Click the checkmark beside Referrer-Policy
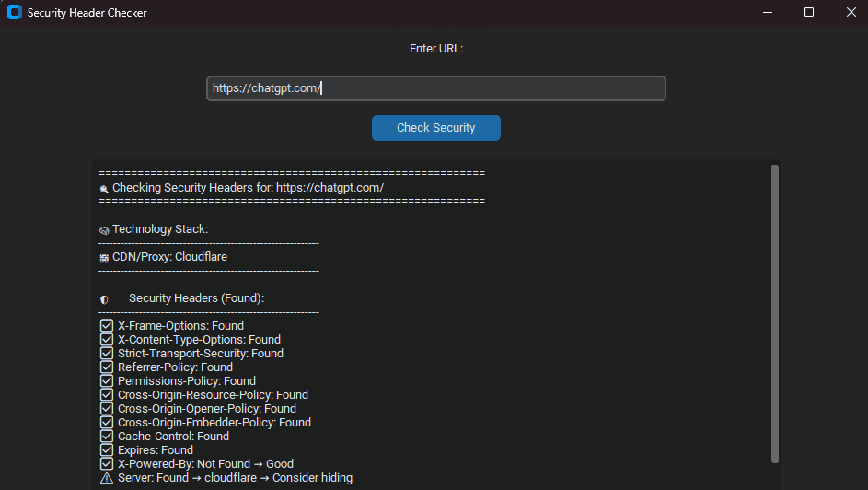The height and width of the screenshot is (490, 868). [106, 367]
